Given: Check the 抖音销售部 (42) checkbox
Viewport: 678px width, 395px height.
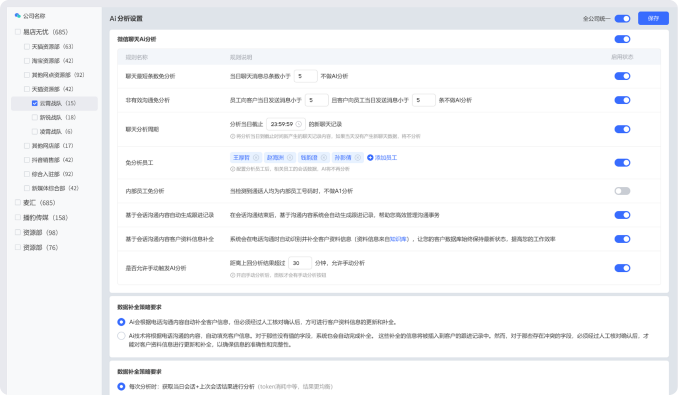Looking at the screenshot, I should [27, 160].
